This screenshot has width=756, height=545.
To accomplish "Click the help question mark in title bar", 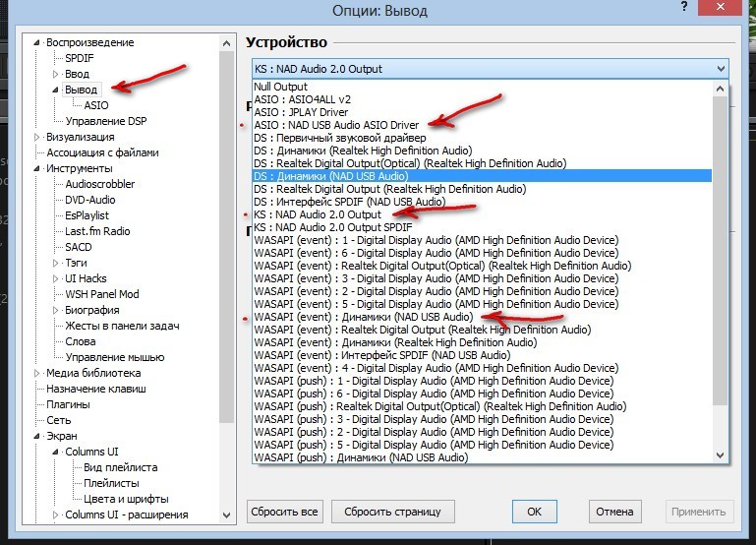I will point(684,6).
